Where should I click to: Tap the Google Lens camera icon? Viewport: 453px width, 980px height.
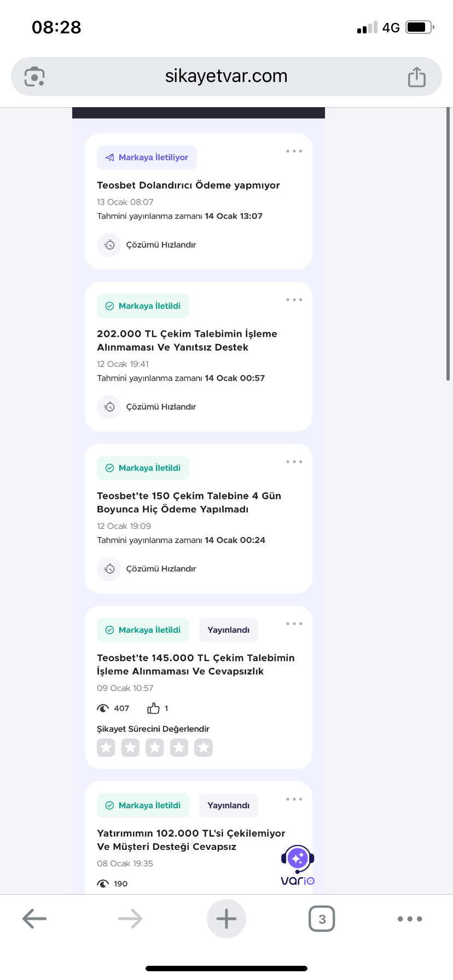(34, 77)
